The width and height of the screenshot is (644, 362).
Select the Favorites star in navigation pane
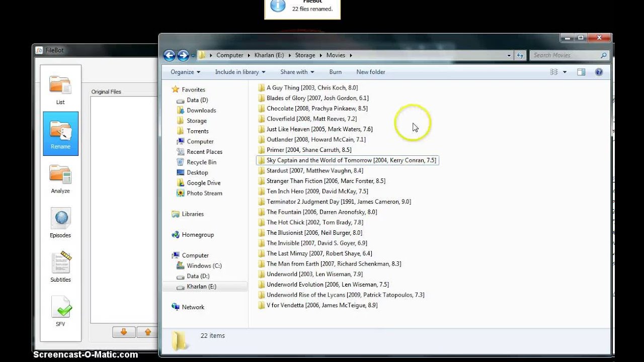click(175, 89)
